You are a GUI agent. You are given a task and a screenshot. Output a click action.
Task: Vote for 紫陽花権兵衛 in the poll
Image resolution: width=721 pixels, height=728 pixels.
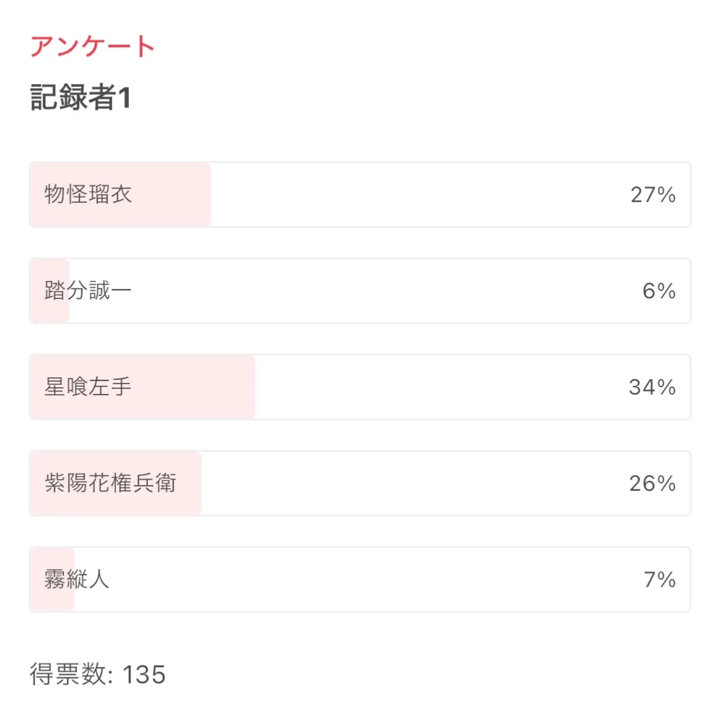point(110,483)
